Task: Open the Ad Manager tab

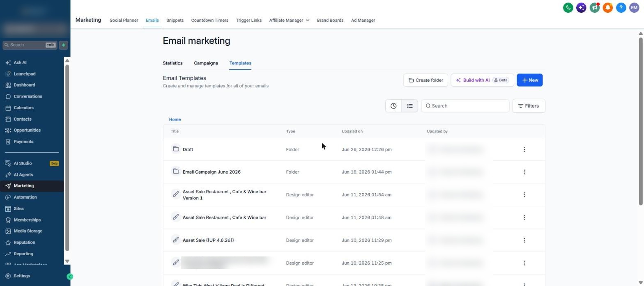Action: (x=363, y=20)
